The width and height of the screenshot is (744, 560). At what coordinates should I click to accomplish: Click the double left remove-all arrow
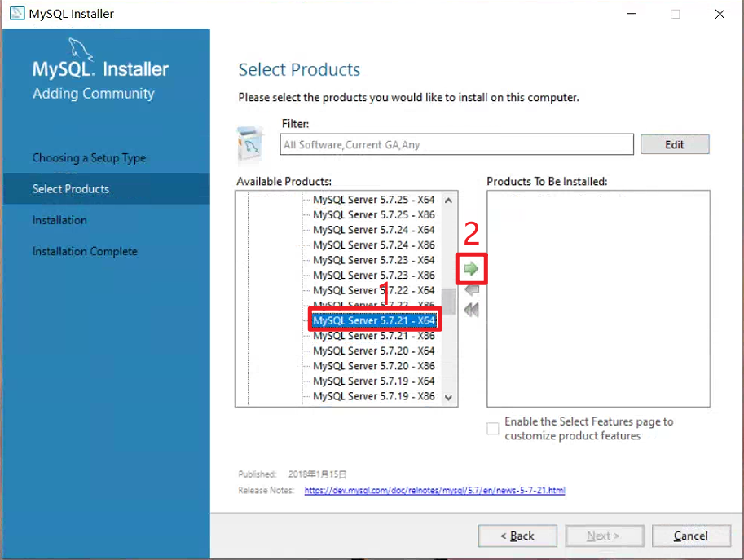pyautogui.click(x=471, y=310)
